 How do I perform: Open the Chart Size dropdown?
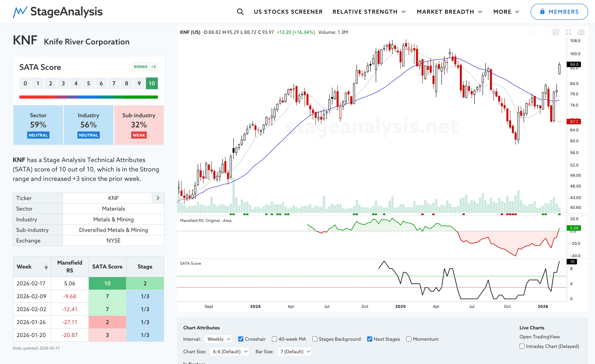pos(229,351)
